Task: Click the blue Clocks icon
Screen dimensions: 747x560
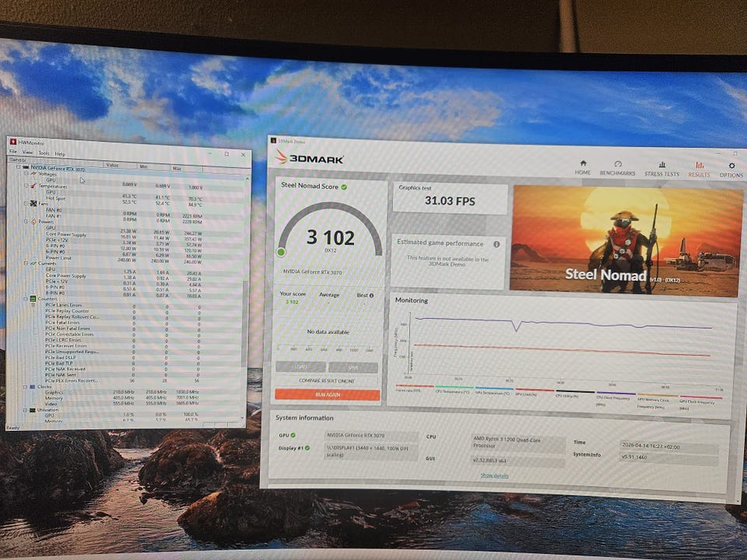Action: [x=33, y=387]
